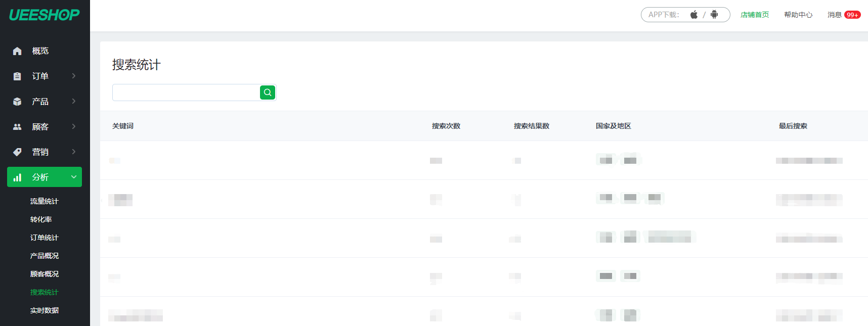The image size is (868, 326).
Task: Click the Apple app download icon
Action: (x=694, y=15)
